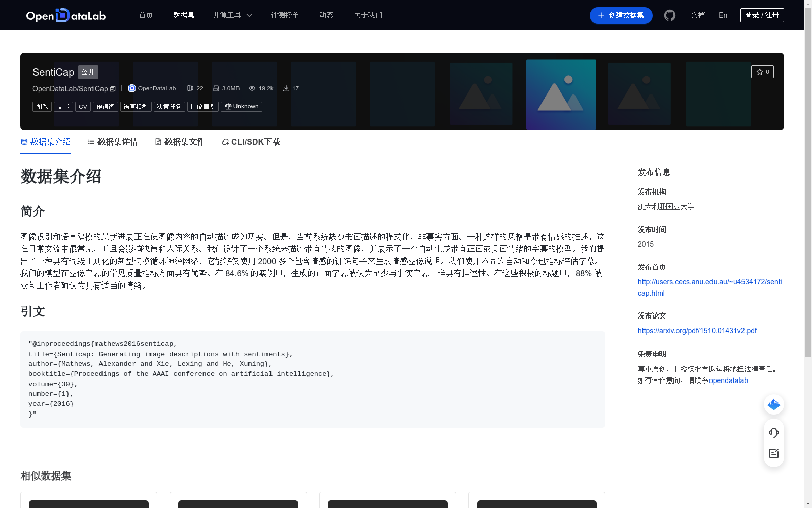Switch to CLI/SDK下载 tab

tap(251, 142)
